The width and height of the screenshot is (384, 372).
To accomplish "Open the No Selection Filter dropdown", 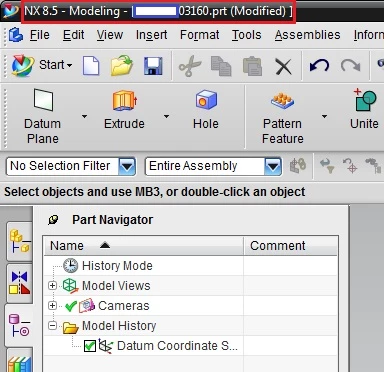I will pyautogui.click(x=127, y=166).
